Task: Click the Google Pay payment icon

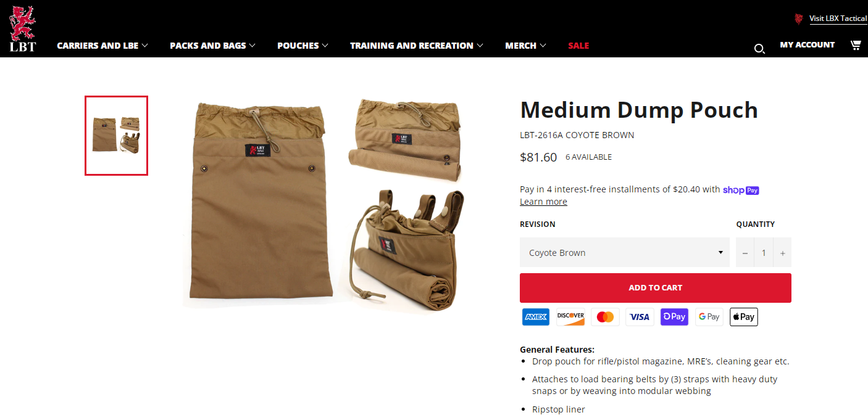Action: pos(709,317)
